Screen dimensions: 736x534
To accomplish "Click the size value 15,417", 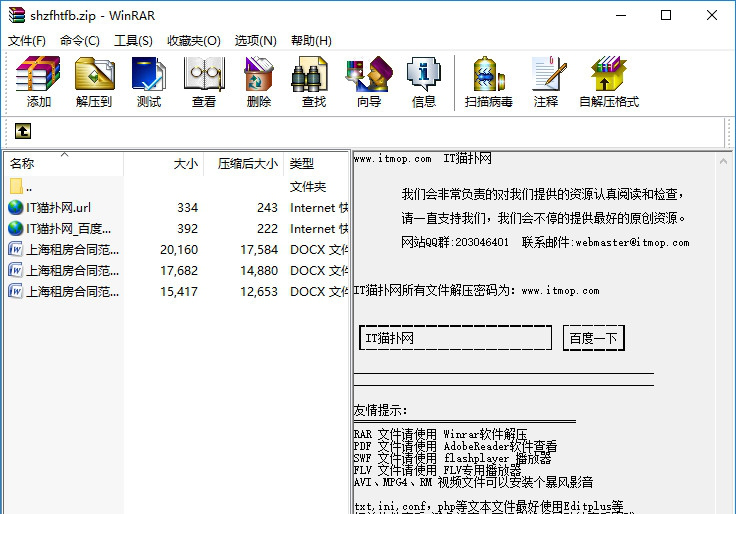I will tap(179, 292).
